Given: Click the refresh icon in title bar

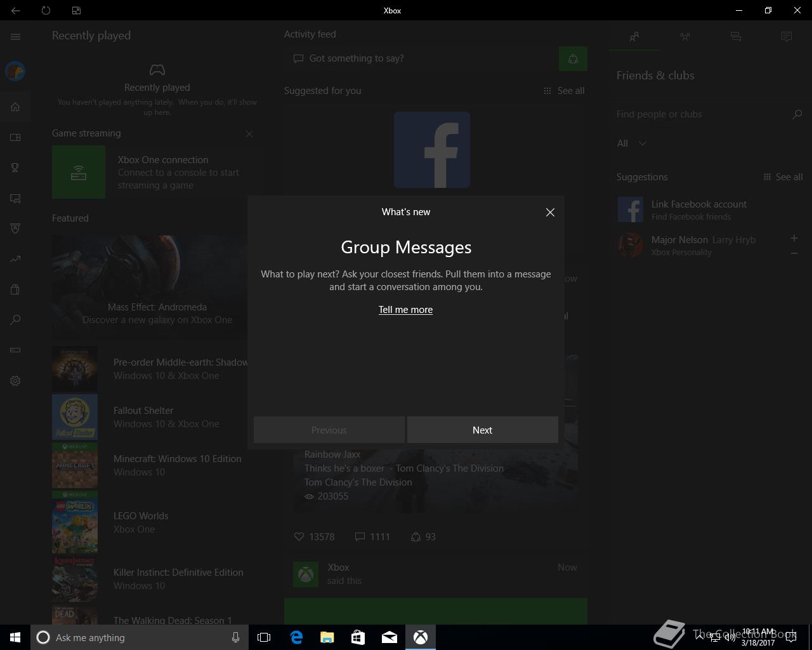Looking at the screenshot, I should coord(46,10).
